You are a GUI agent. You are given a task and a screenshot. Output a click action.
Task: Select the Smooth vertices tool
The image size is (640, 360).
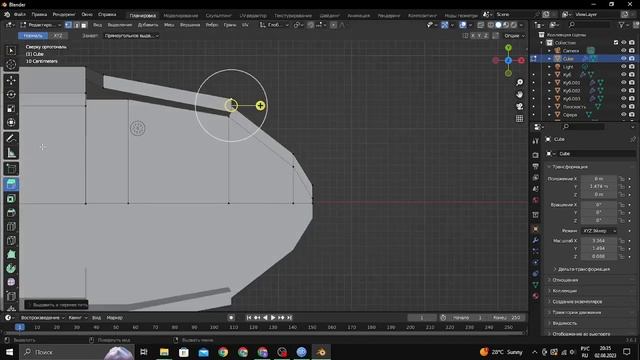pyautogui.click(x=11, y=282)
